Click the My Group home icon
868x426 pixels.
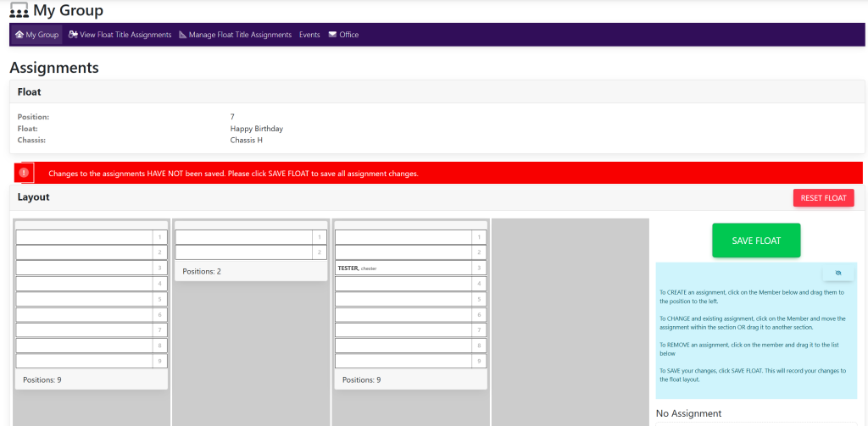tap(19, 35)
